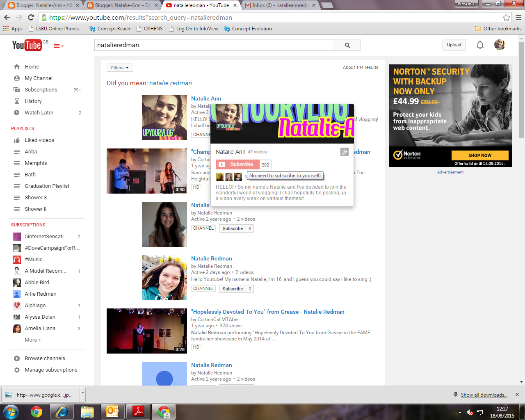Open the CurtainCallMTAber uploader link
This screenshot has height=420, width=525.
(x=218, y=320)
